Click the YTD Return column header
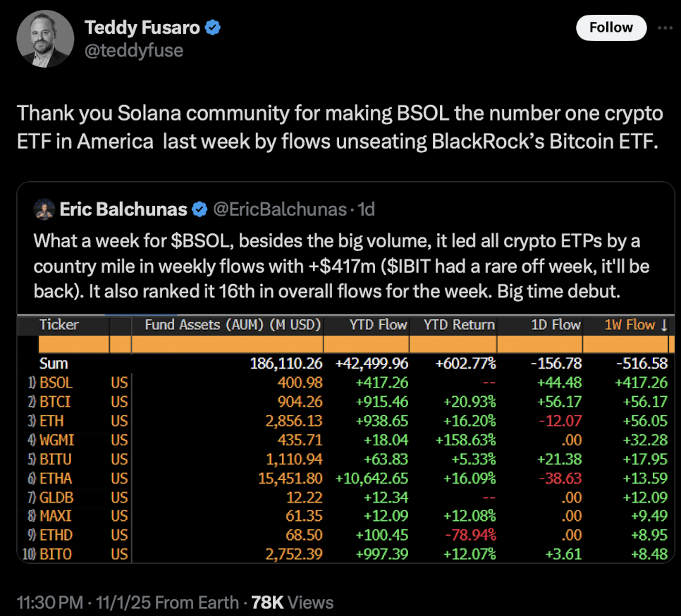 coord(459,325)
